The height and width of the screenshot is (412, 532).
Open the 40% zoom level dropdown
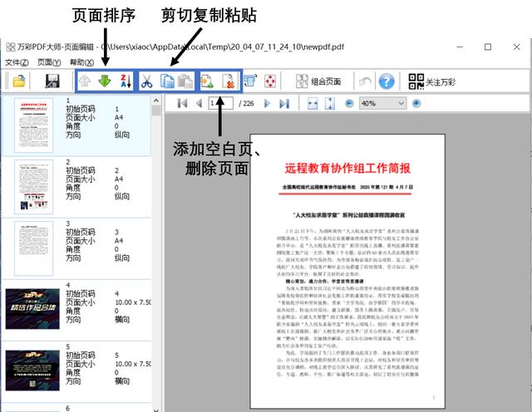382,104
